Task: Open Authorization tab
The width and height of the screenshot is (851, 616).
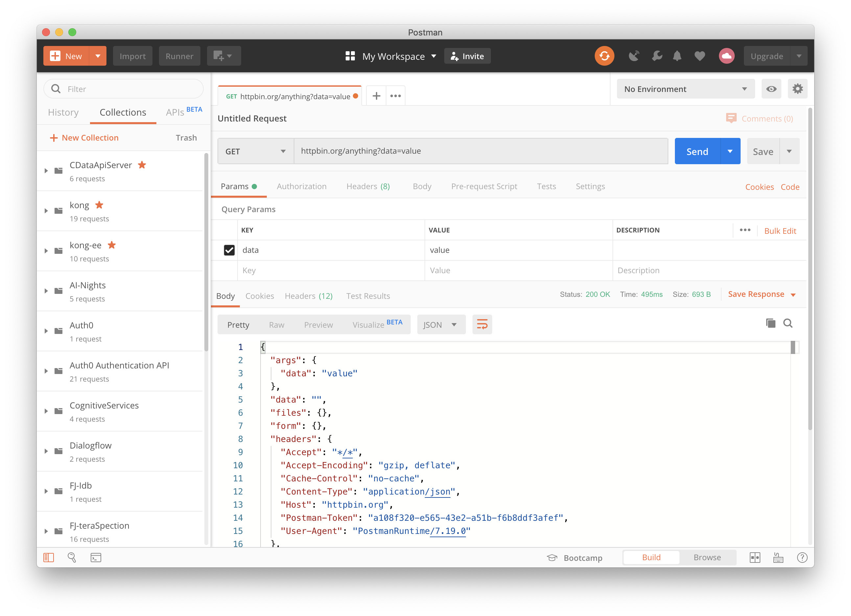Action: click(301, 186)
